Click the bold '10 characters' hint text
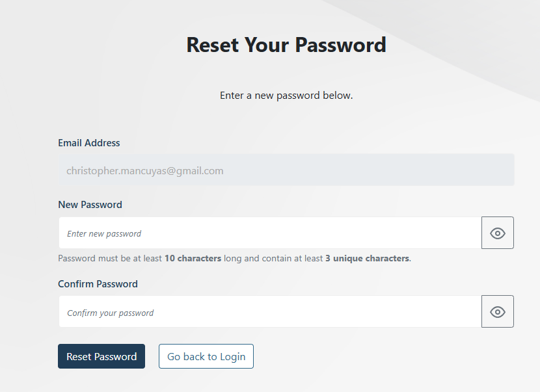This screenshot has width=540, height=392. (x=193, y=258)
